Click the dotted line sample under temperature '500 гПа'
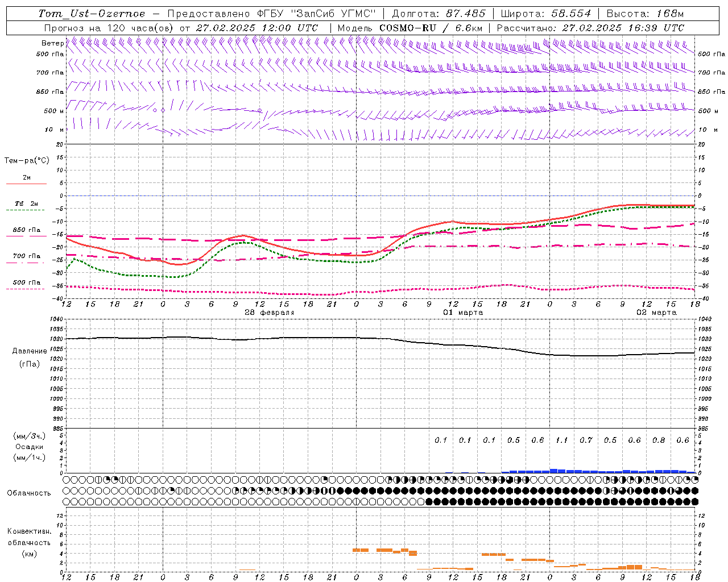The image size is (728, 582). 25,289
